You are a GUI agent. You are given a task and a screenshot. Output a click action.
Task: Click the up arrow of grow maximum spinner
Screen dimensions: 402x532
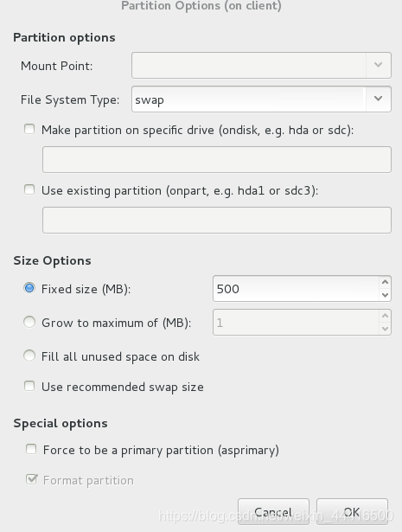(385, 316)
